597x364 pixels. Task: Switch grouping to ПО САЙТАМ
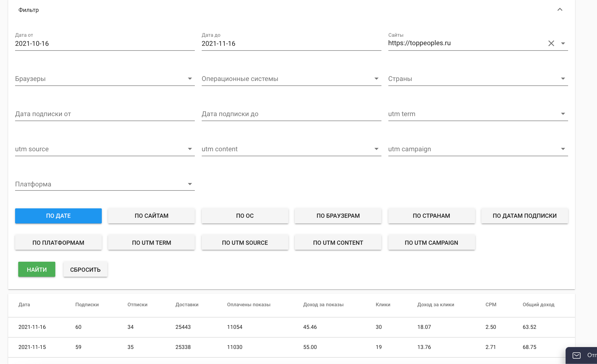151,216
